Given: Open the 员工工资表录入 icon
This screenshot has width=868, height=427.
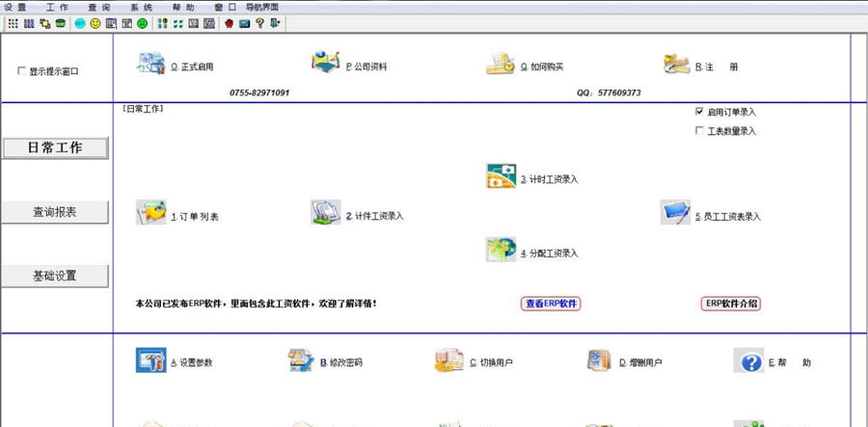Looking at the screenshot, I should [x=675, y=212].
